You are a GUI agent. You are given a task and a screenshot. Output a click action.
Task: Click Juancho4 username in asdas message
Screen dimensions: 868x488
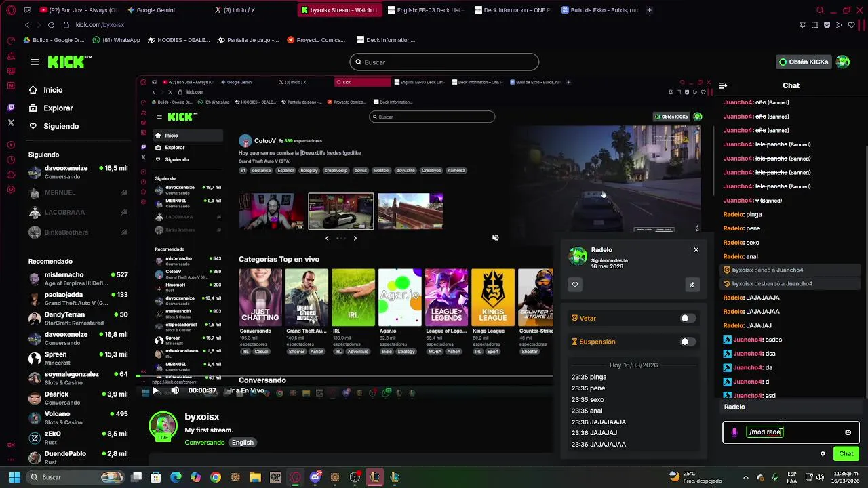click(x=748, y=340)
